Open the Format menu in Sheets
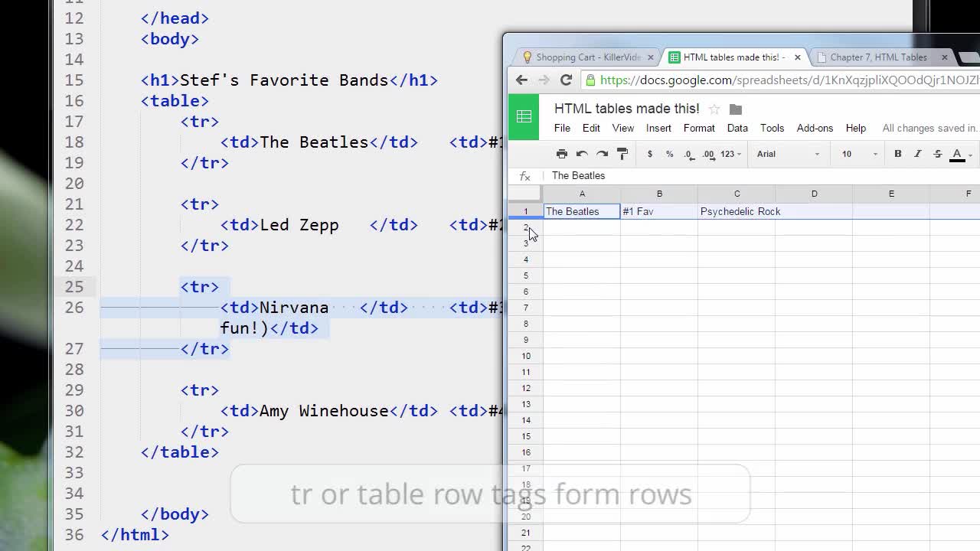 (699, 128)
